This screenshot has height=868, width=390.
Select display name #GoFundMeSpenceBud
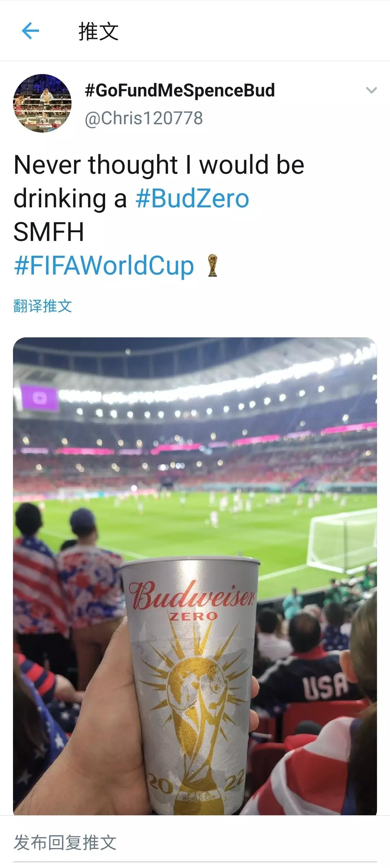point(180,90)
